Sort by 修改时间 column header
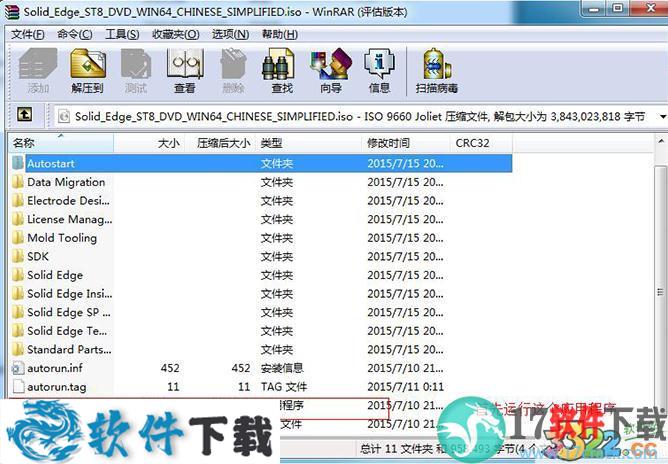668x464 pixels. (406, 143)
